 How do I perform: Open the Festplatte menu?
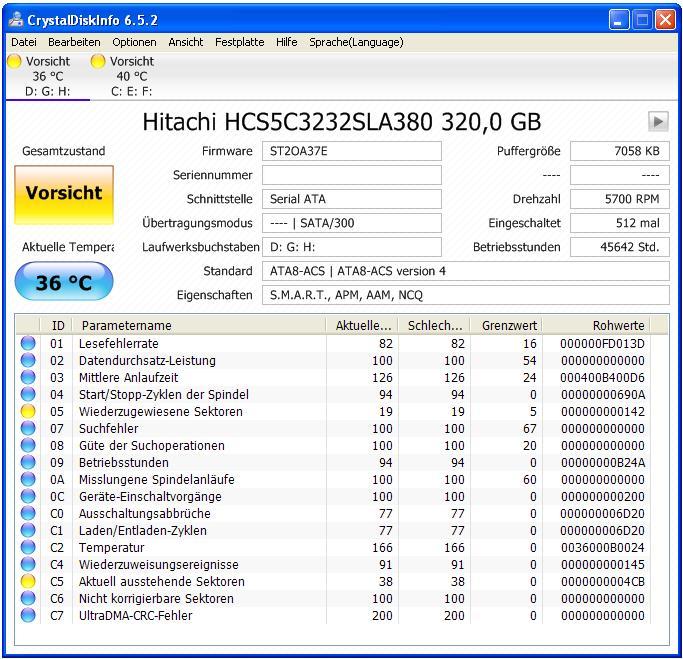point(240,42)
